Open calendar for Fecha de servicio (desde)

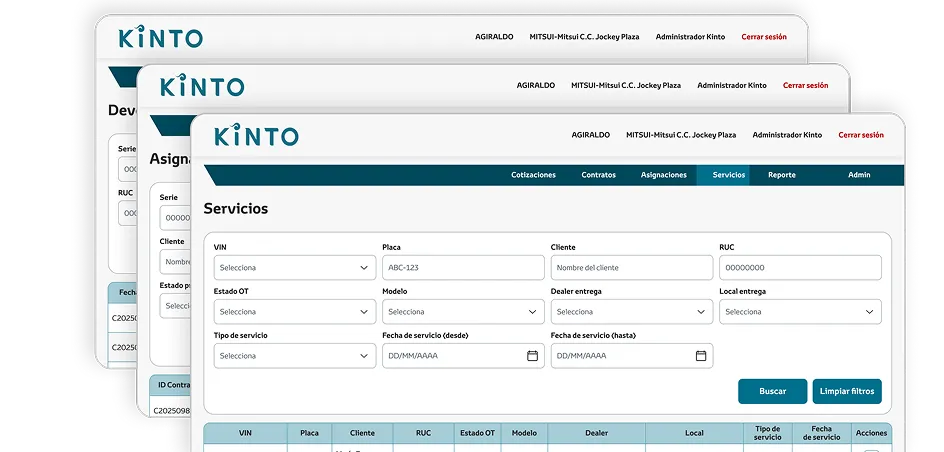tap(532, 356)
